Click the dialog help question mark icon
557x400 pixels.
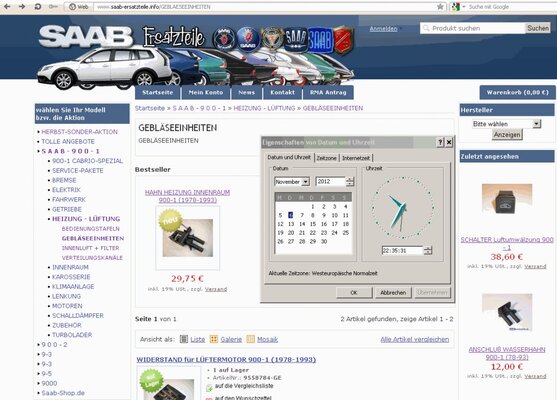click(440, 142)
